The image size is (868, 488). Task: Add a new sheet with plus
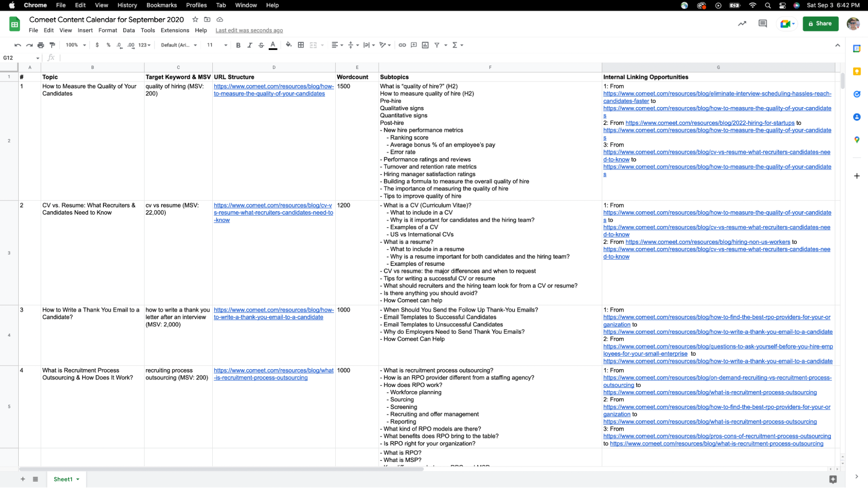pyautogui.click(x=23, y=479)
